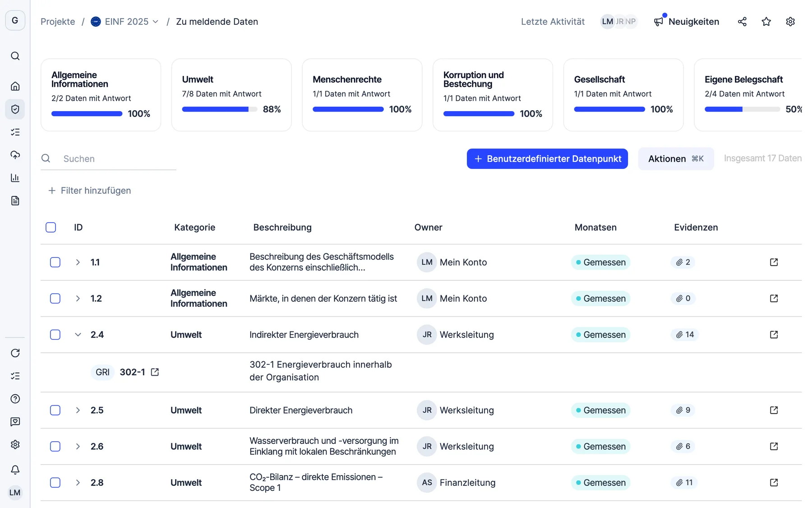Open GRI 302-1 external link icon
The image size is (812, 508).
[x=155, y=372]
